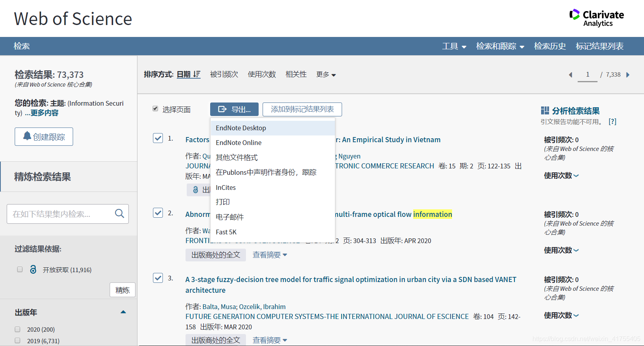644x346 pixels.
Task: Select Fast 5K export option
Action: 273,232
